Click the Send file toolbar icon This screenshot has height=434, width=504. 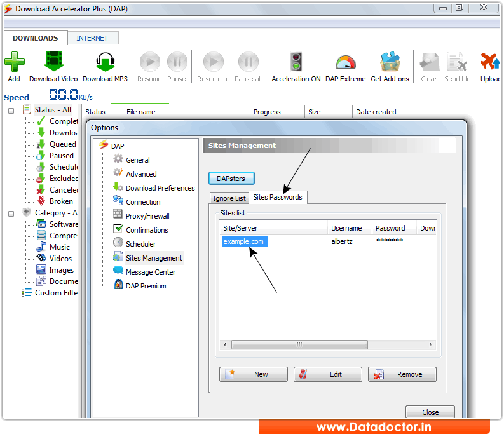pyautogui.click(x=457, y=62)
